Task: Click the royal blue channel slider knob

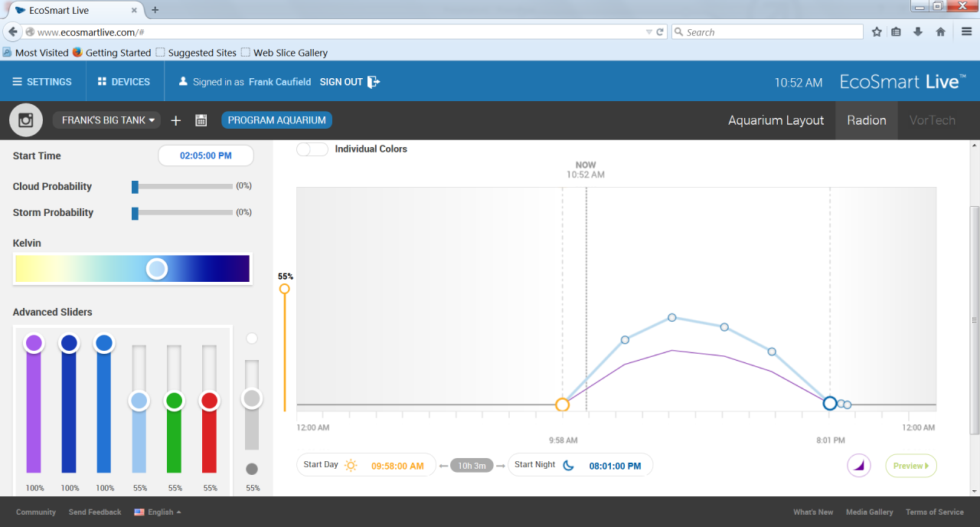Action: coord(69,343)
